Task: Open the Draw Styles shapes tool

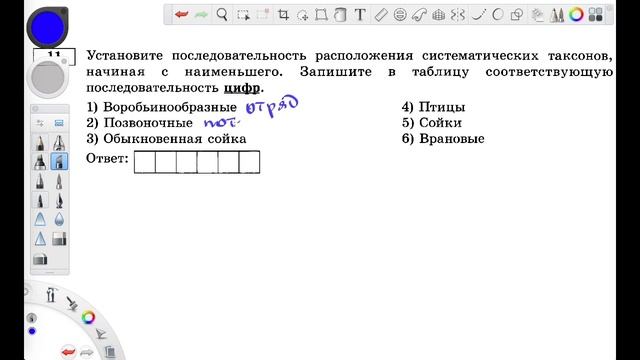Action: click(x=517, y=15)
